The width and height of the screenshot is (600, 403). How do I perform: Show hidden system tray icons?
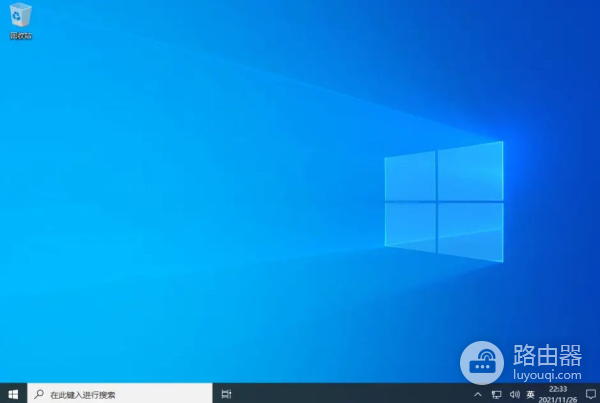pos(478,394)
